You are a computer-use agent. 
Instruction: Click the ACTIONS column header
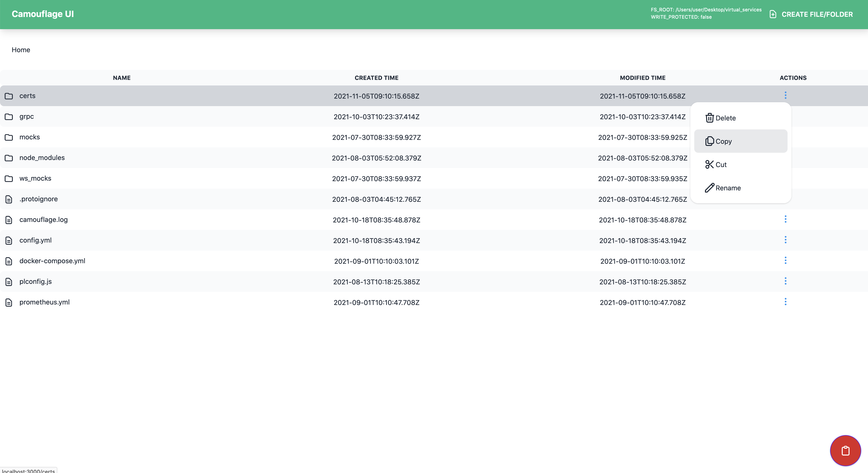click(793, 78)
